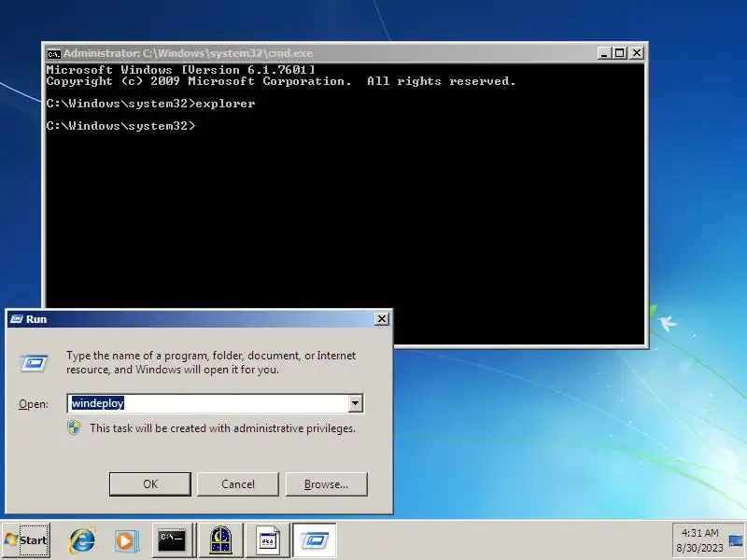The image size is (747, 560).
Task: Click the 'explorer' command line in cmd
Action: (150, 104)
